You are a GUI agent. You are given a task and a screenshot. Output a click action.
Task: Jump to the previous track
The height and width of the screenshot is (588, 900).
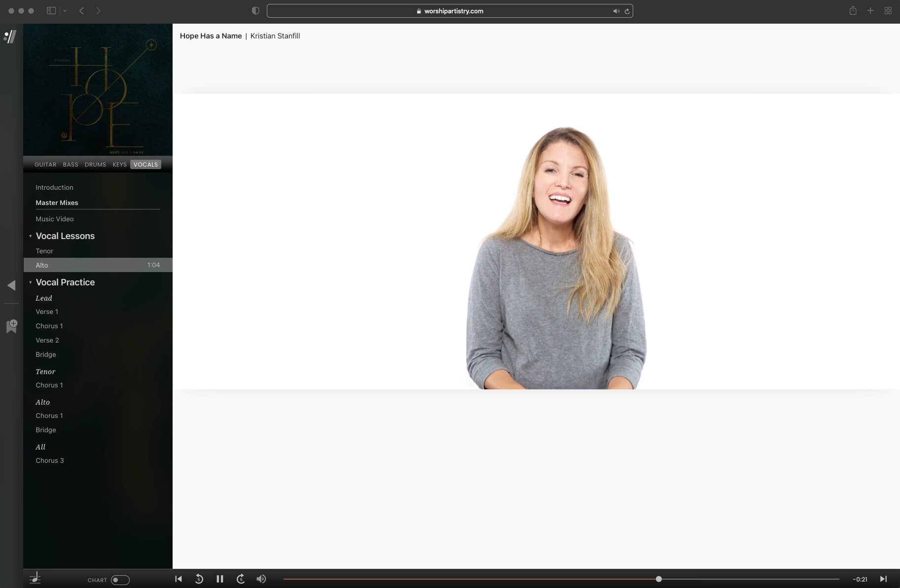click(179, 579)
